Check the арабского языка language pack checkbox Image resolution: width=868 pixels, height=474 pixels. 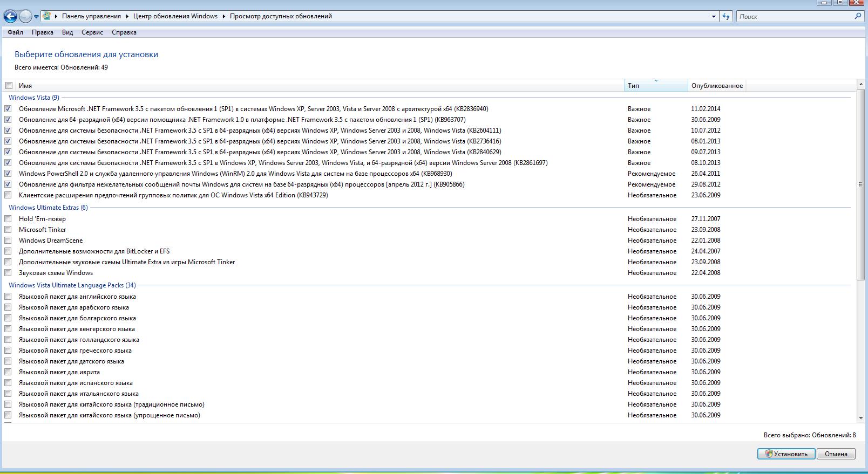pos(8,307)
